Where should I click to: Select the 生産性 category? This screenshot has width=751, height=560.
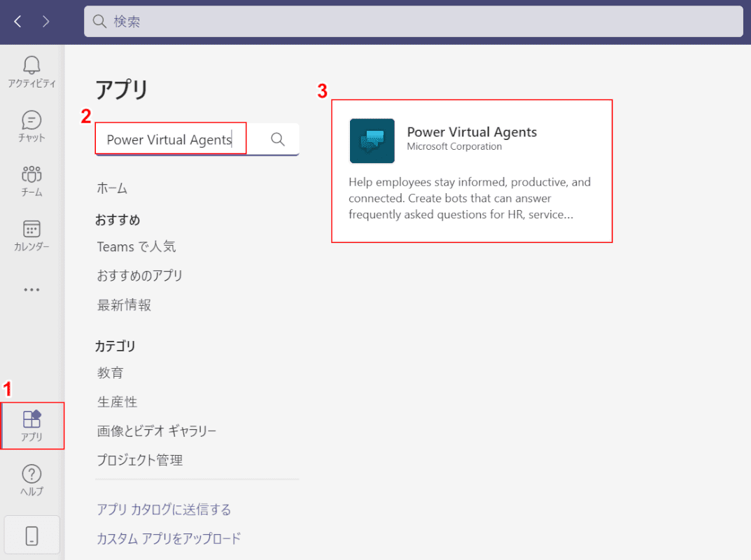coord(118,402)
